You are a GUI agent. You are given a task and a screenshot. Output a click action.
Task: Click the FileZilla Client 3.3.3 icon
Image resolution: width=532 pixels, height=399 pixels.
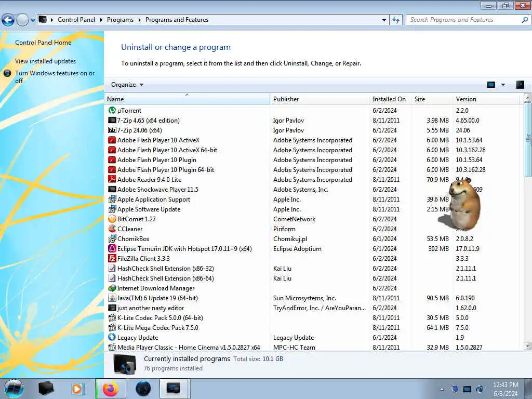[112, 258]
